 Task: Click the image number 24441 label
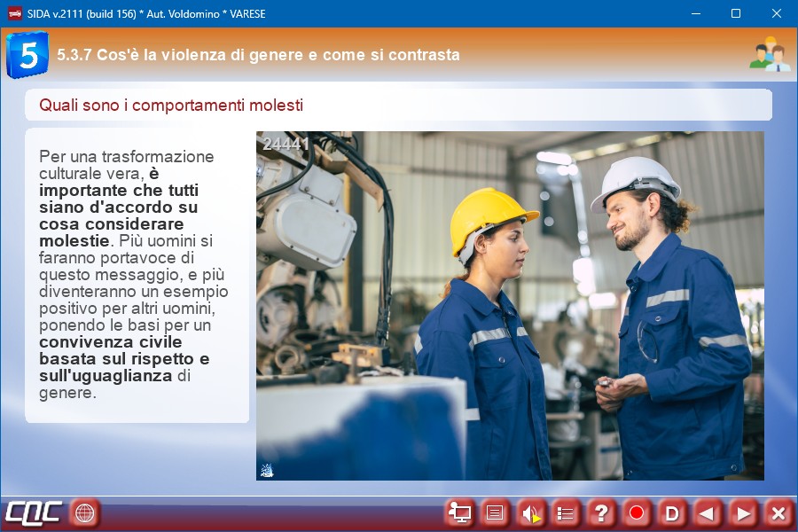(286, 144)
